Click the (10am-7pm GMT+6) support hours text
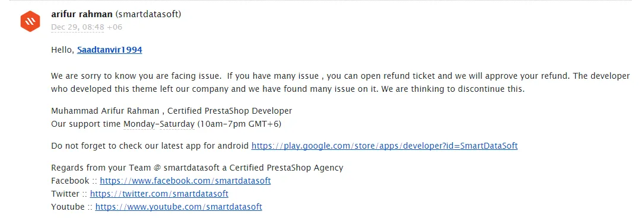This screenshot has height=218, width=644. (x=239, y=124)
